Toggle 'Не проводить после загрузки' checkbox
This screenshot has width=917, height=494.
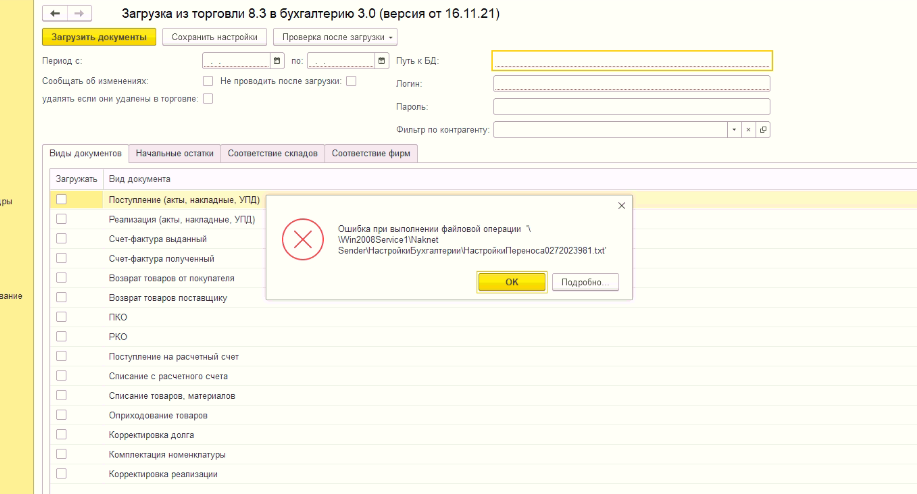pyautogui.click(x=351, y=80)
